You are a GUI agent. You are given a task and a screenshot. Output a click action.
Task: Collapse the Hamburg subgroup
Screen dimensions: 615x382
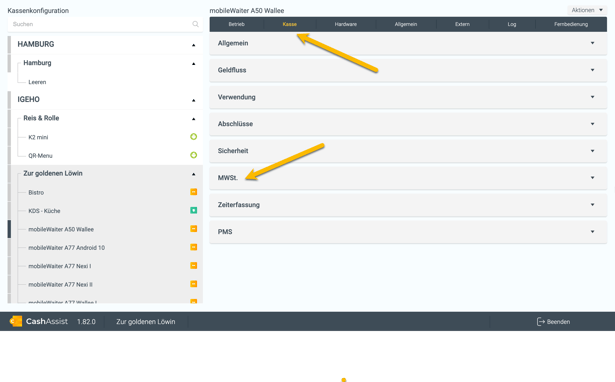tap(193, 63)
